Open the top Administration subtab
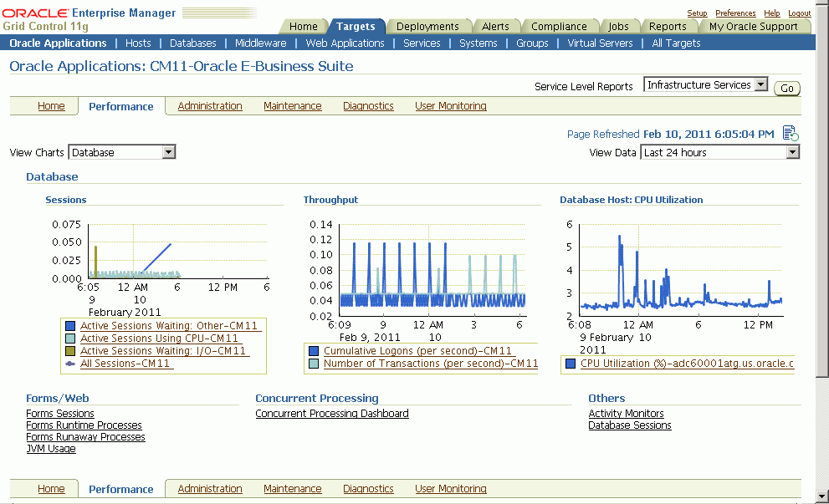This screenshot has width=829, height=504. pos(210,106)
